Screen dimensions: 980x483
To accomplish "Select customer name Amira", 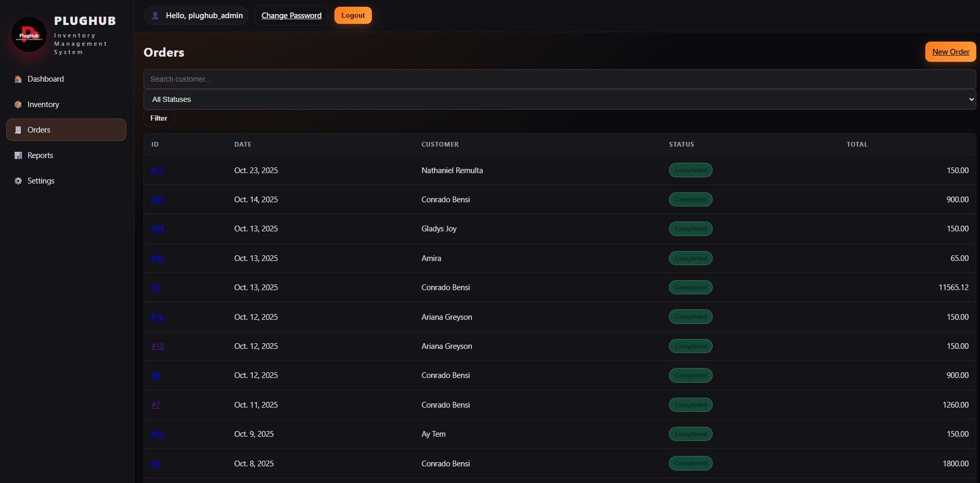I will (x=431, y=258).
